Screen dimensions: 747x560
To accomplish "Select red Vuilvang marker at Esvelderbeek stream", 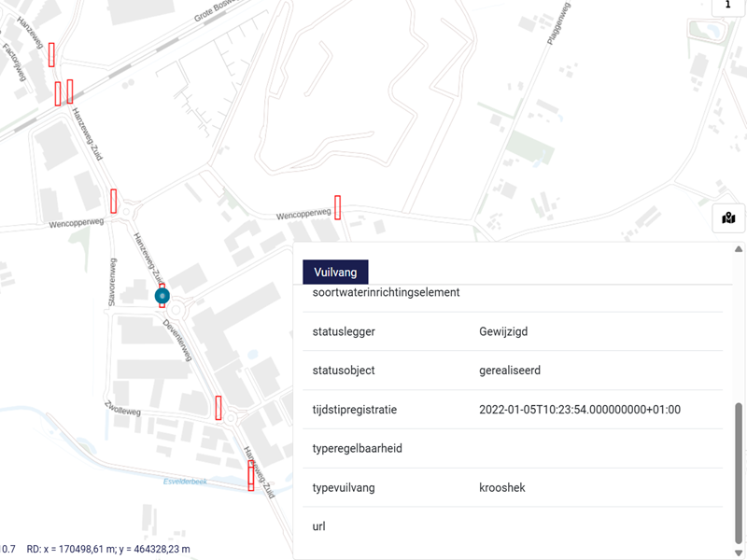I will 250,475.
